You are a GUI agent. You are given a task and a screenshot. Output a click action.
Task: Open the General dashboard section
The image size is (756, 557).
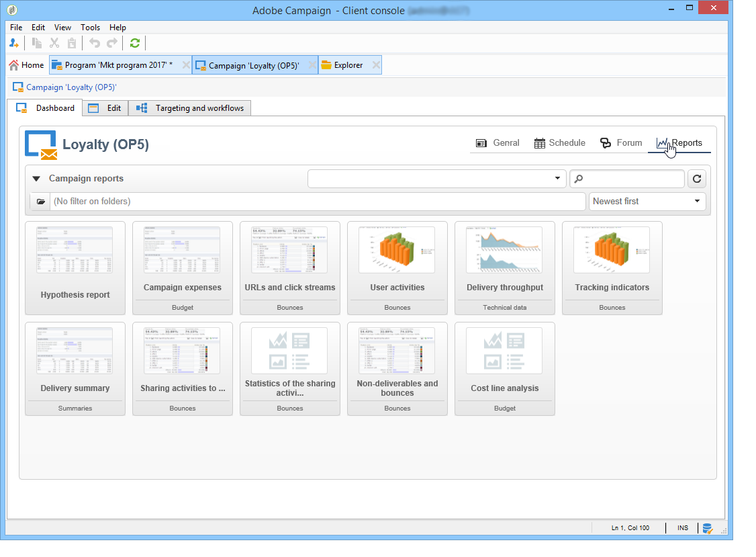(x=497, y=143)
